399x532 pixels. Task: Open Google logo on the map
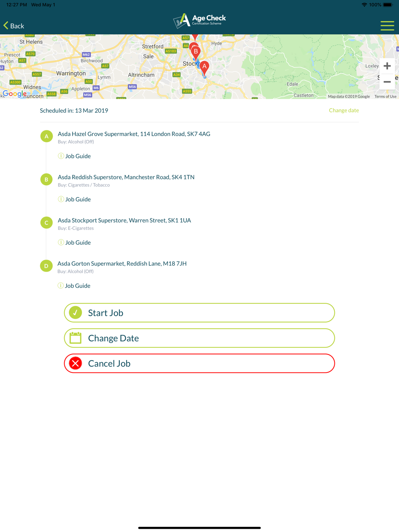pyautogui.click(x=14, y=94)
